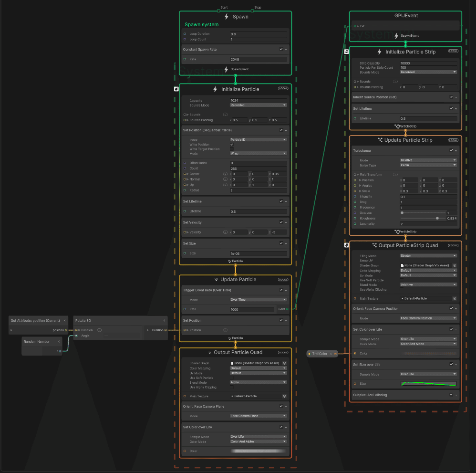Toggle the LOCAL badge on Initialize Particle Strip

(x=453, y=51)
